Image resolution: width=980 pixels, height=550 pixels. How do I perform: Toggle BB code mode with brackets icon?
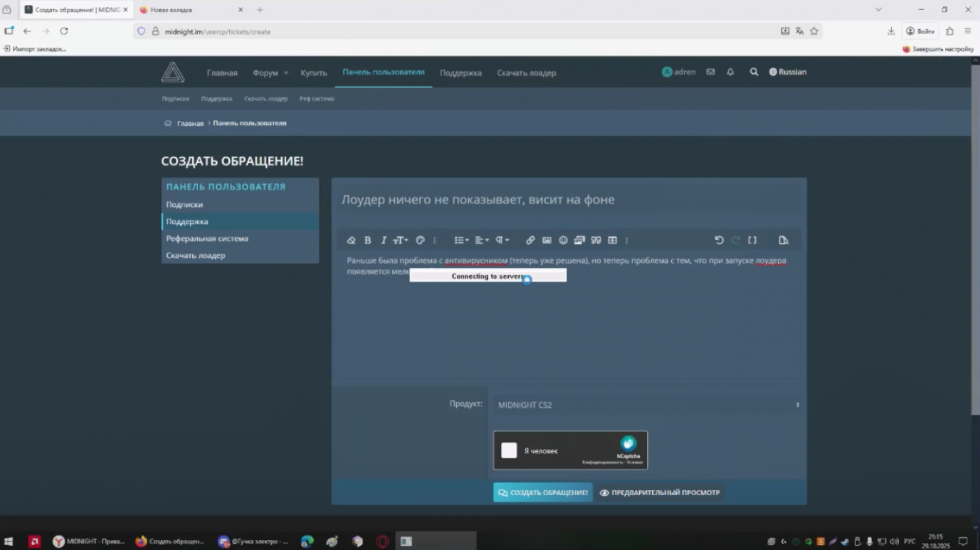pyautogui.click(x=752, y=240)
